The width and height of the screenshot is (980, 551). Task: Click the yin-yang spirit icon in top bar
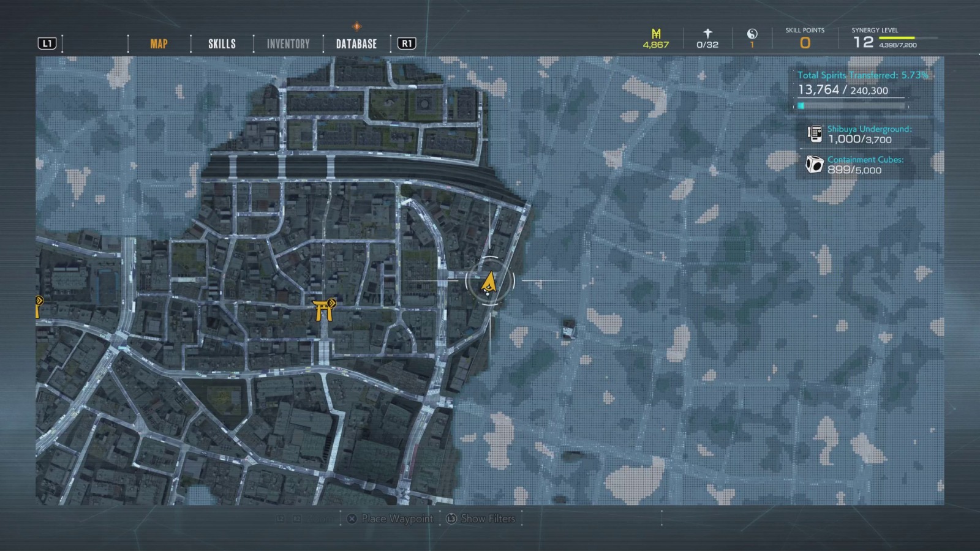click(752, 36)
